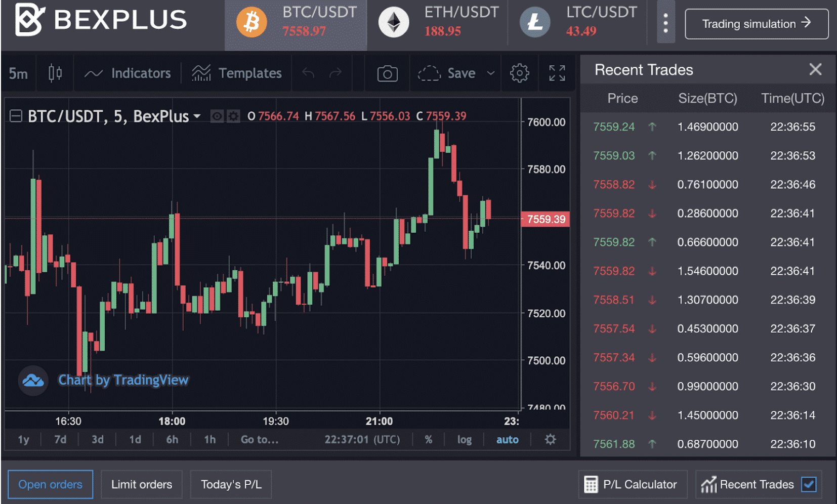837x504 pixels.
Task: Click the Bitcoin coin icon
Action: [x=252, y=22]
